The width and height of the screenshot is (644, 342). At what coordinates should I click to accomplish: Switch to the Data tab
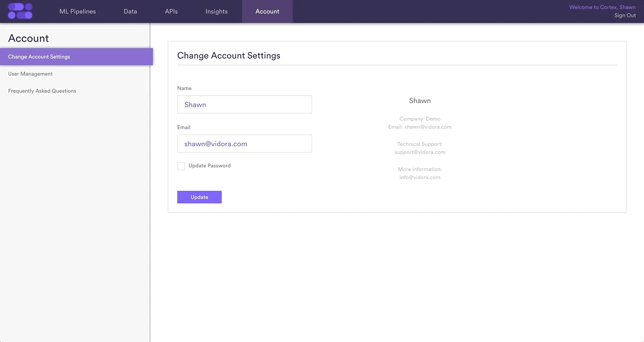coord(130,11)
